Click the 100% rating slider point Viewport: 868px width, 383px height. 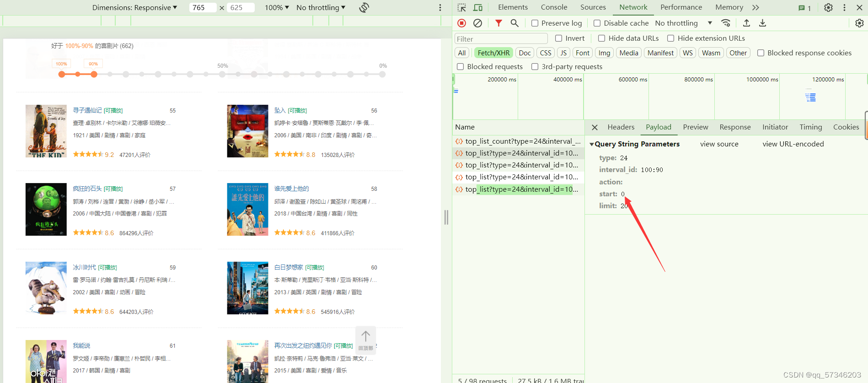[62, 74]
